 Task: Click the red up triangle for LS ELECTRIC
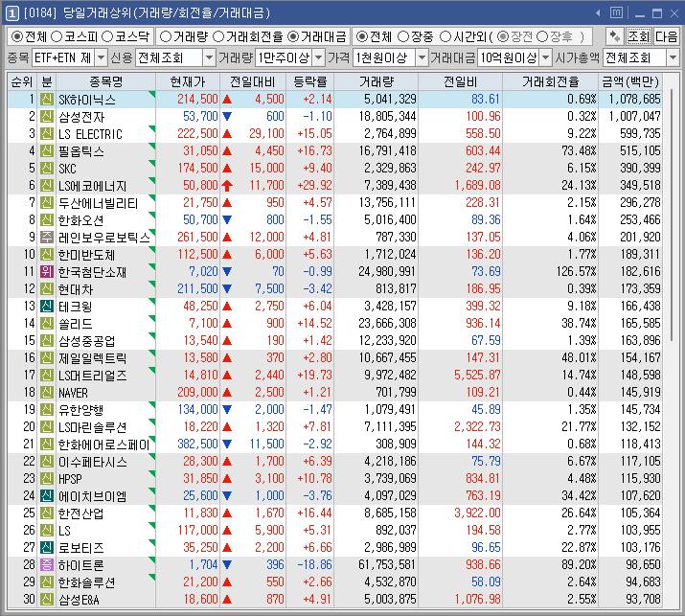[227, 134]
